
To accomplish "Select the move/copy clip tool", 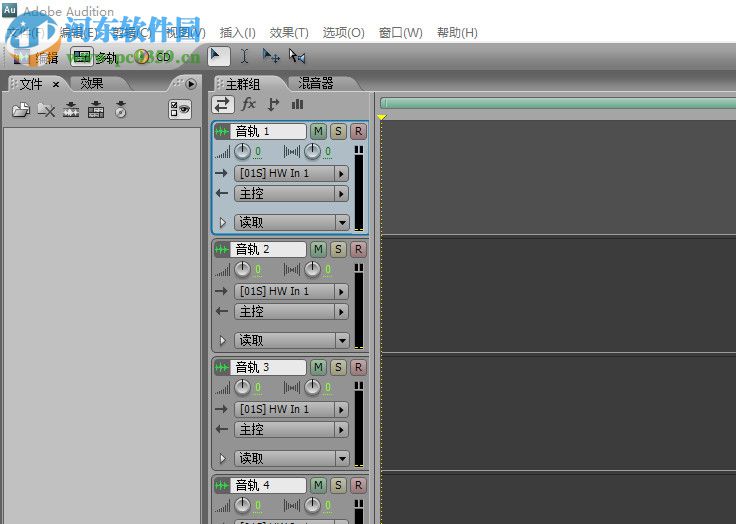I will click(x=271, y=57).
